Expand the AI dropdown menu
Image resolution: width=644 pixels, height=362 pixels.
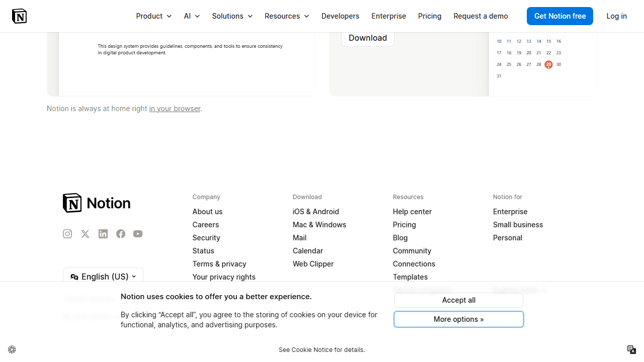pos(192,16)
